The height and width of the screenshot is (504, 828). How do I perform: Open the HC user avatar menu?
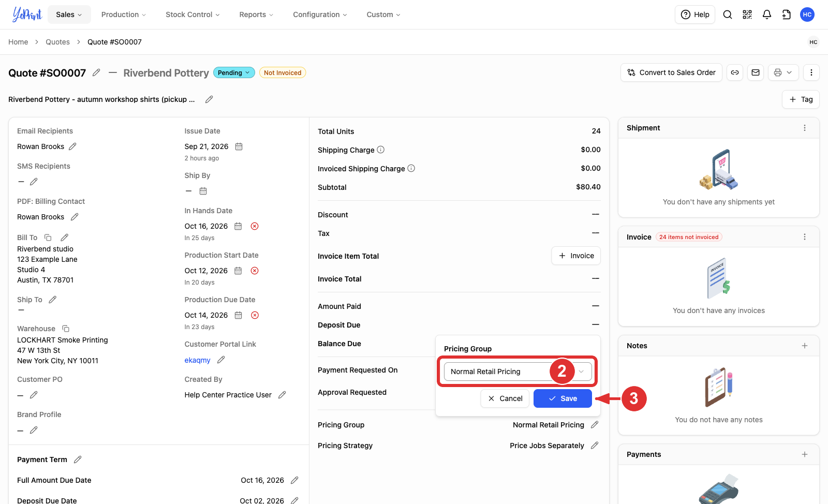[x=807, y=14]
